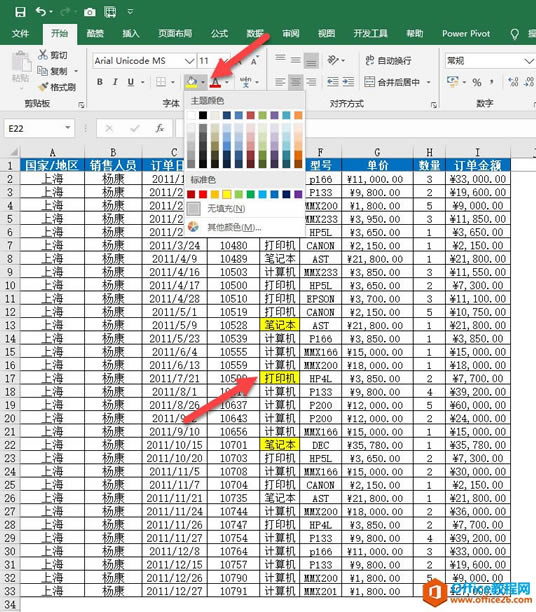Open the font color dropdown arrow
The image size is (536, 612).
click(x=227, y=82)
